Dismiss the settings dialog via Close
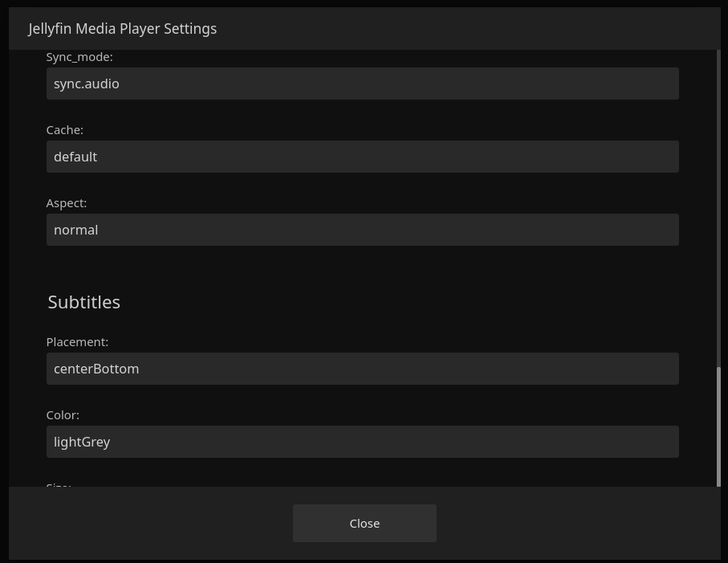This screenshot has width=728, height=563. tap(364, 523)
